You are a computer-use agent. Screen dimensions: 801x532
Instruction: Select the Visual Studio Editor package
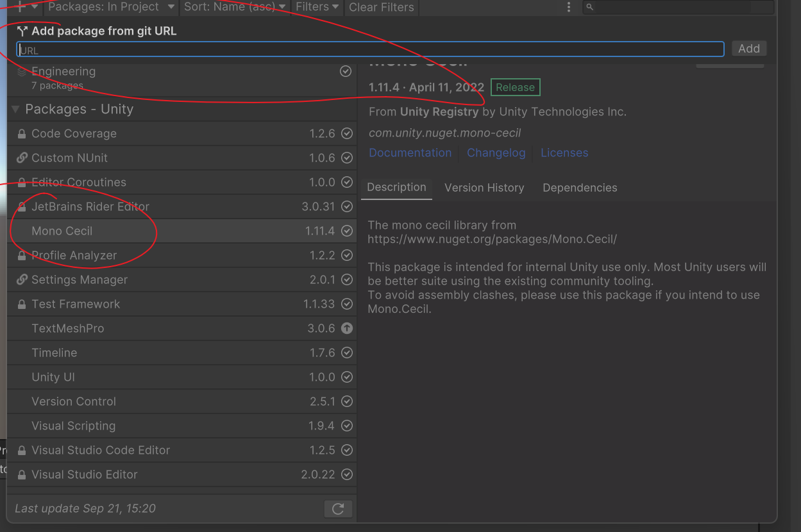coord(182,475)
